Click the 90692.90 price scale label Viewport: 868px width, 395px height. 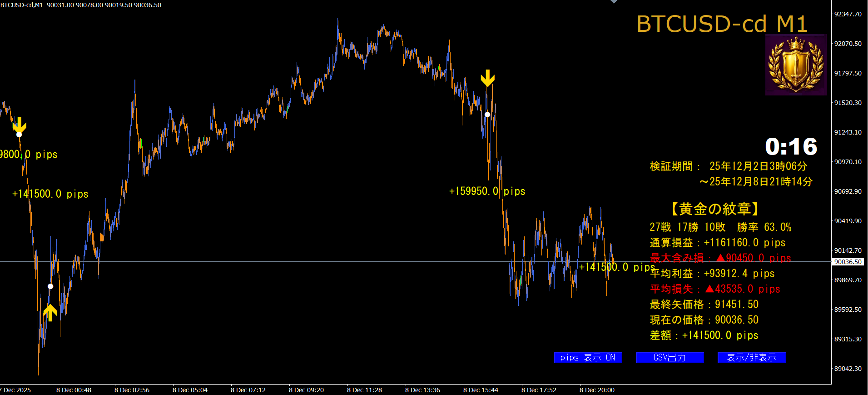(848, 191)
